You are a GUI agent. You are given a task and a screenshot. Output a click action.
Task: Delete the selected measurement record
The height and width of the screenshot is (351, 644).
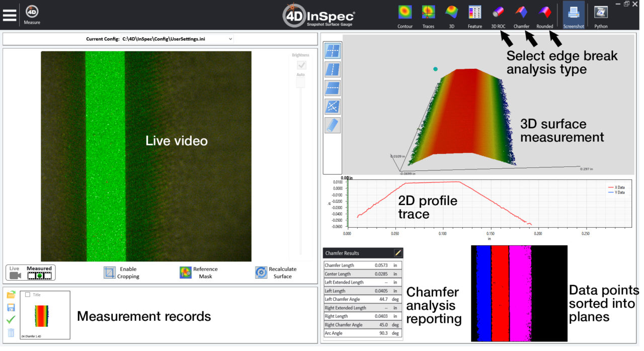(10, 332)
